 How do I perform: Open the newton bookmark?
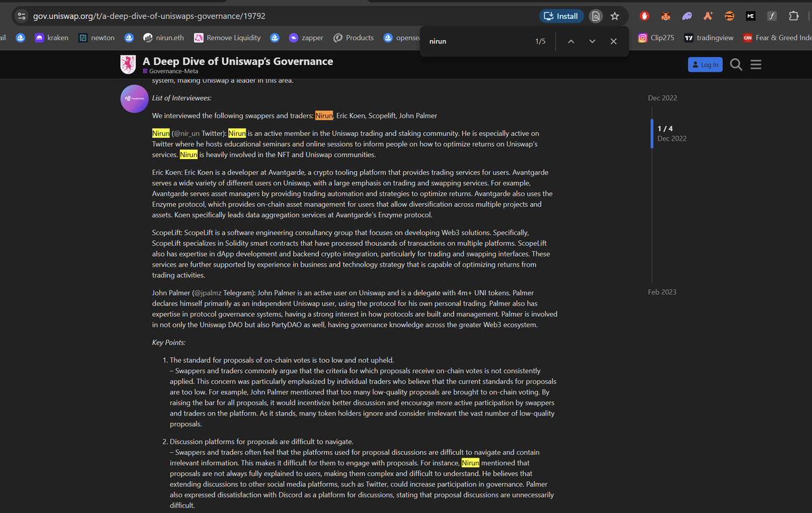97,38
